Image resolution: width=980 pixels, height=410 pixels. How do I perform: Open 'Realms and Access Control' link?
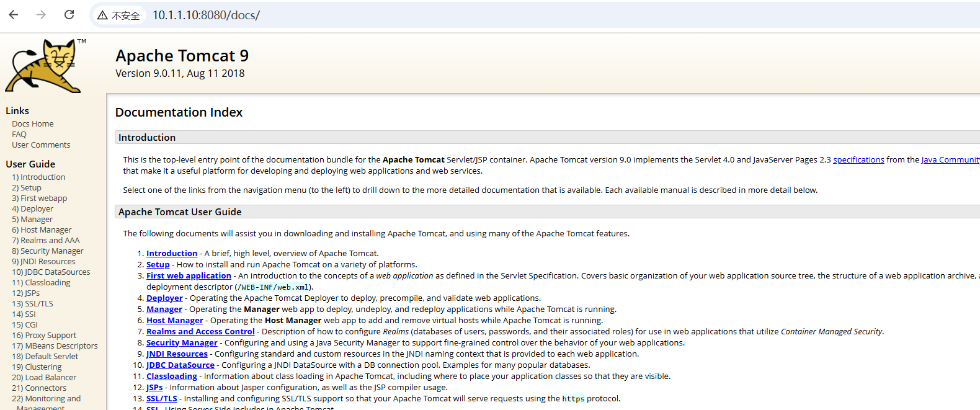pyautogui.click(x=200, y=332)
